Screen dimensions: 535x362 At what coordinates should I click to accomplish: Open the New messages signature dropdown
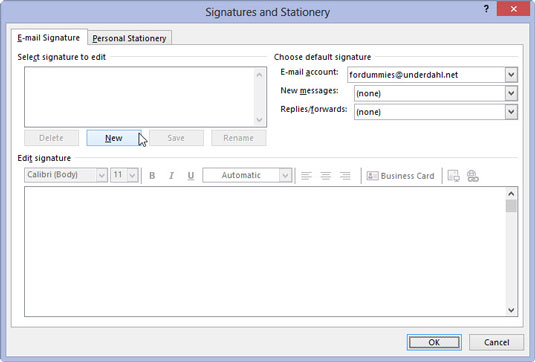[x=511, y=93]
